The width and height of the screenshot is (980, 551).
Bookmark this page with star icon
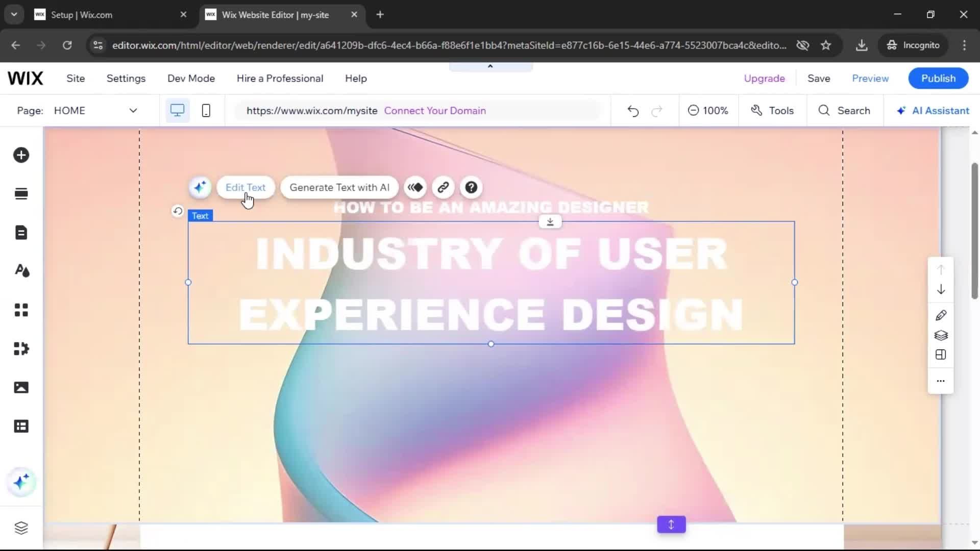[x=826, y=45]
